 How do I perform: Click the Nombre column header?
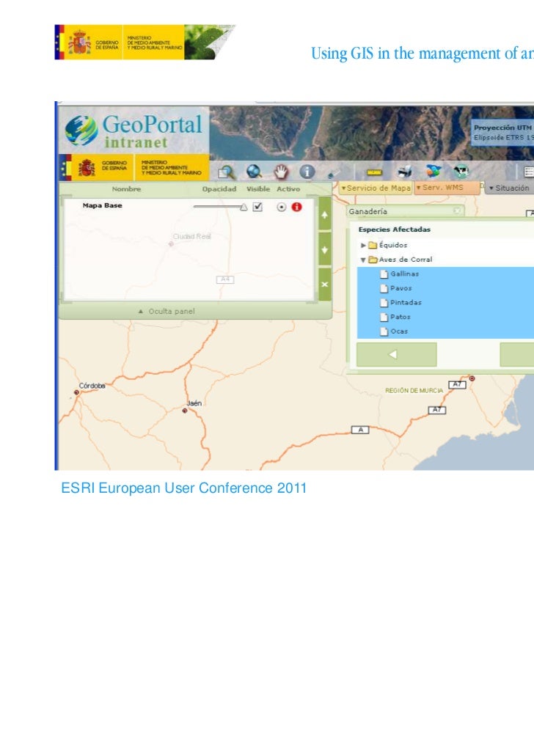coord(126,189)
